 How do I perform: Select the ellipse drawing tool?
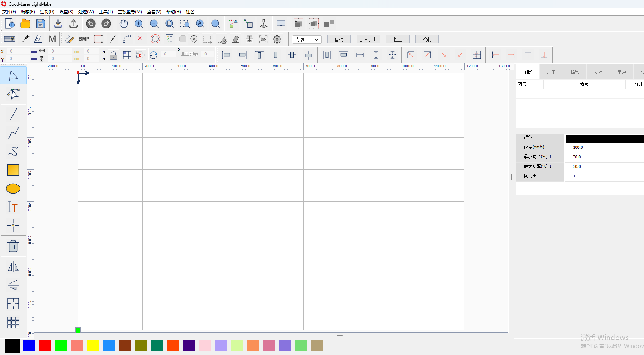[x=13, y=189]
